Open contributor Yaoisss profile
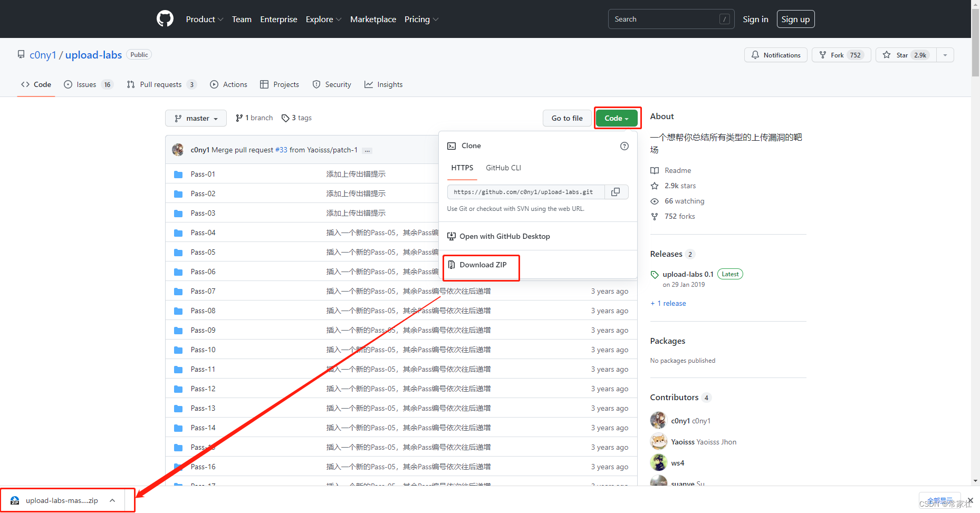This screenshot has width=980, height=513. [704, 442]
